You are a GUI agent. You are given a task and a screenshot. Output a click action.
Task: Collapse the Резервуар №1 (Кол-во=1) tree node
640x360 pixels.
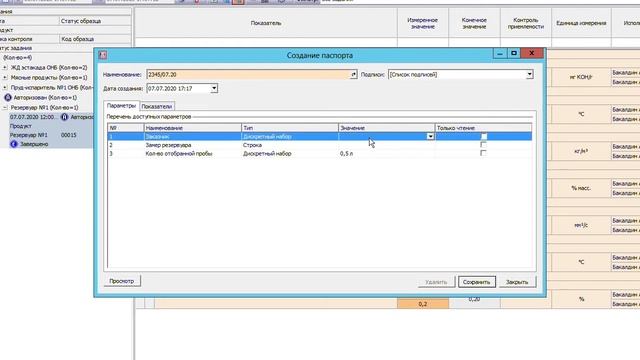click(5, 107)
